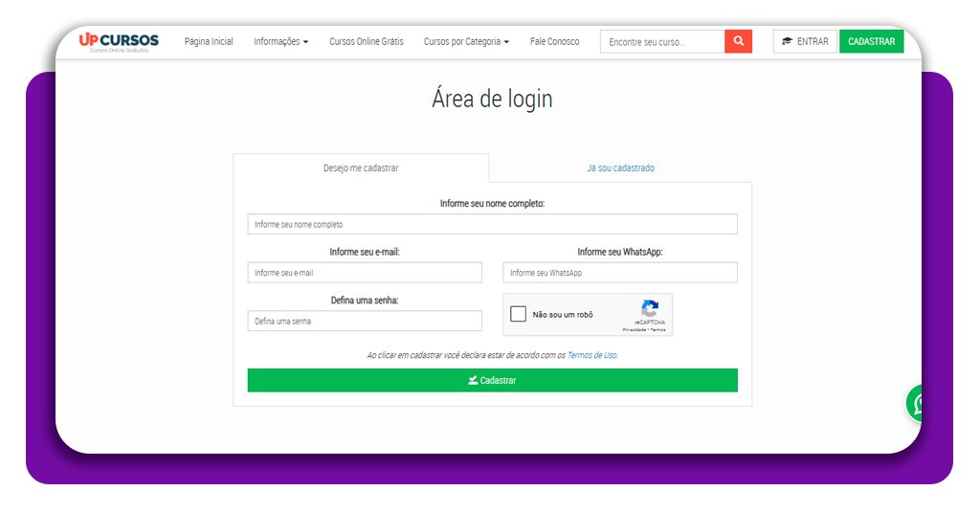
Task: Go to the Fale Conosco page
Action: (x=554, y=42)
